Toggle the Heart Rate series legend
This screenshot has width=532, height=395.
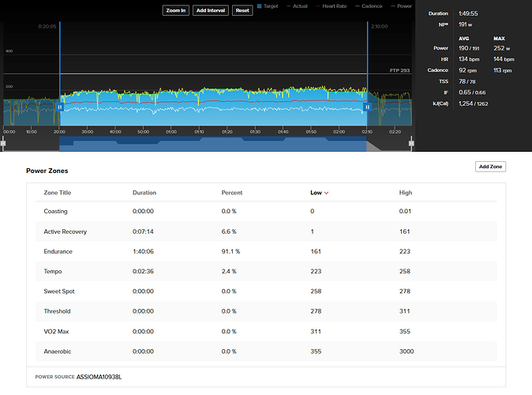(332, 6)
